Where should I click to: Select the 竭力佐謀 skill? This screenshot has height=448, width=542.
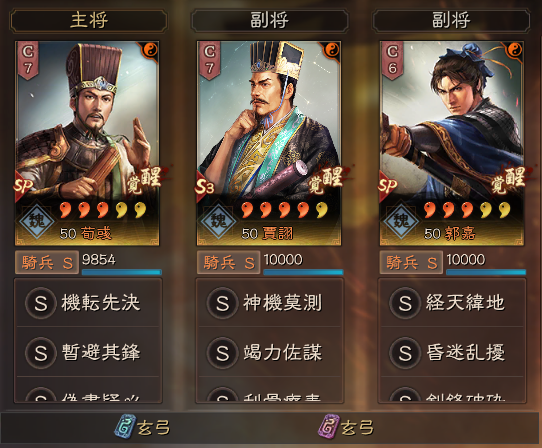[270, 352]
